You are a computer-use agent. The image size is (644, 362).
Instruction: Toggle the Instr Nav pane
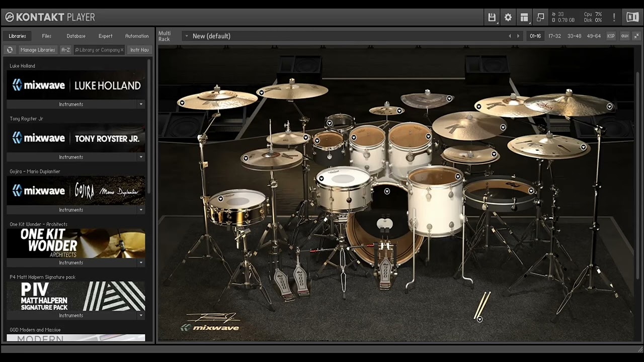point(139,50)
